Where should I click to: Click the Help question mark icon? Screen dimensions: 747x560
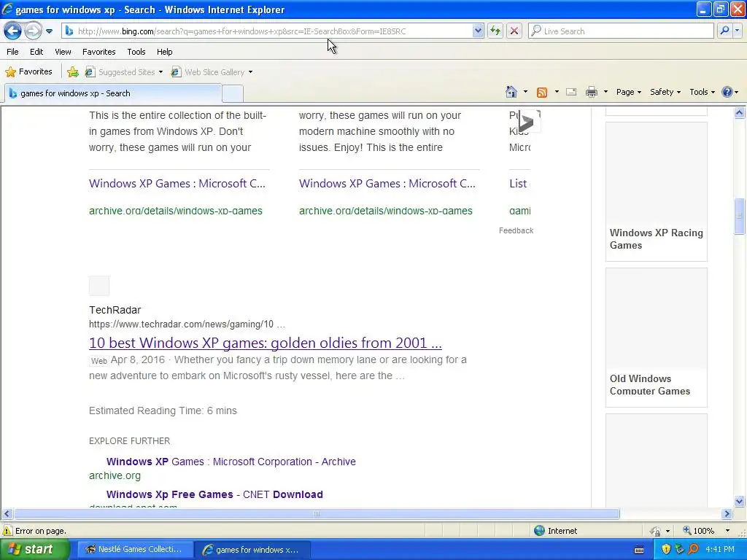click(x=727, y=92)
